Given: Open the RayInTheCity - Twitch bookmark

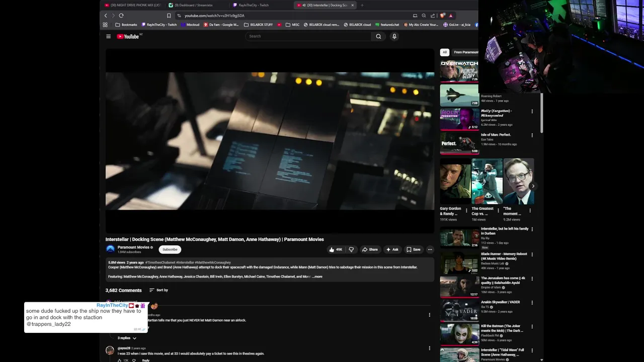Looking at the screenshot, I should pyautogui.click(x=159, y=25).
